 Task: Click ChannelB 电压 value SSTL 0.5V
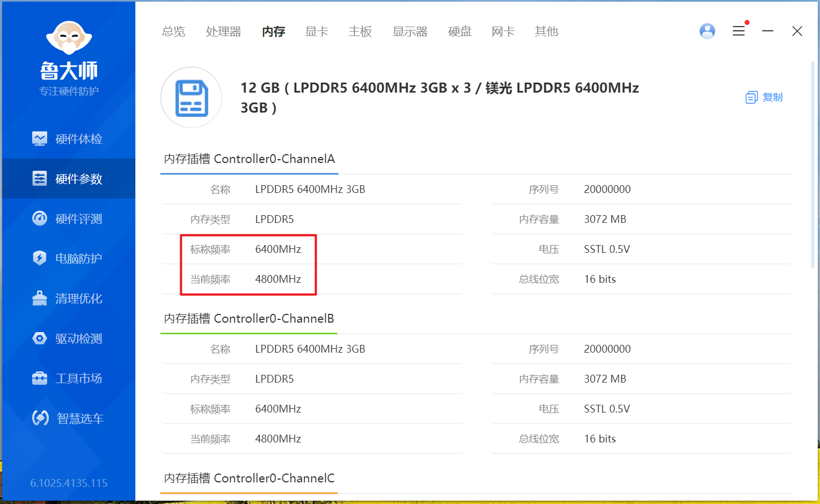click(x=607, y=409)
